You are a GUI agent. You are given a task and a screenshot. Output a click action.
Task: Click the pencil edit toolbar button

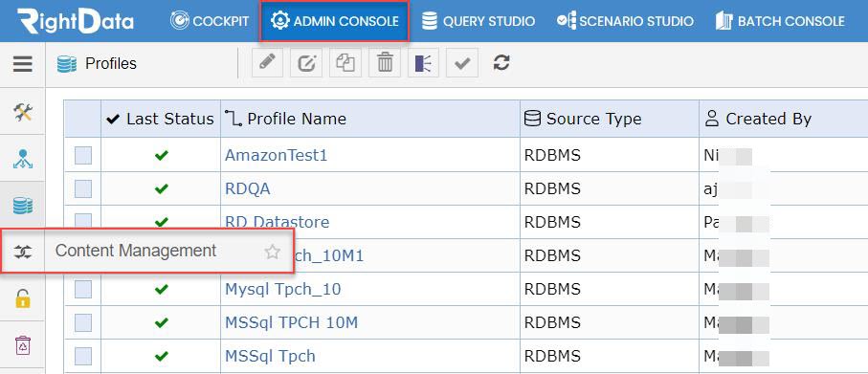(x=267, y=63)
